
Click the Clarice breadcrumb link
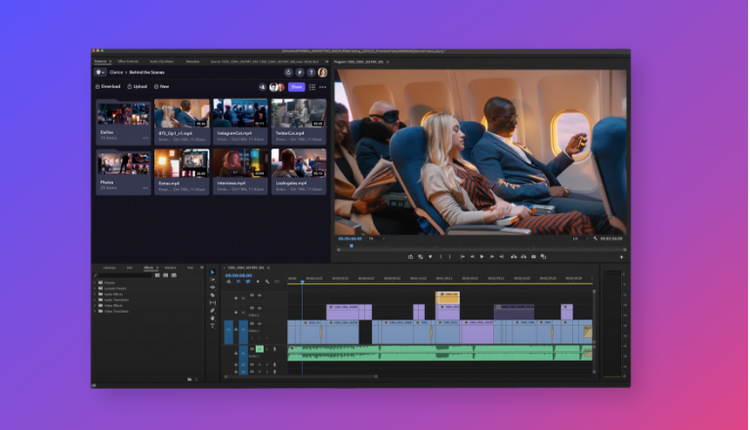point(116,72)
